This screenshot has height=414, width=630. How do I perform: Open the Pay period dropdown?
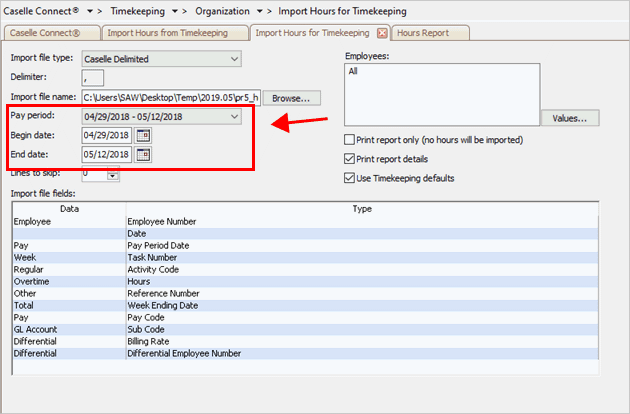[234, 117]
